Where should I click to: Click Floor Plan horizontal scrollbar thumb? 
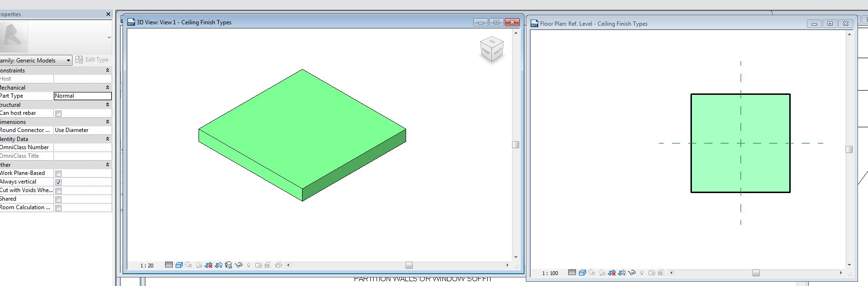756,273
